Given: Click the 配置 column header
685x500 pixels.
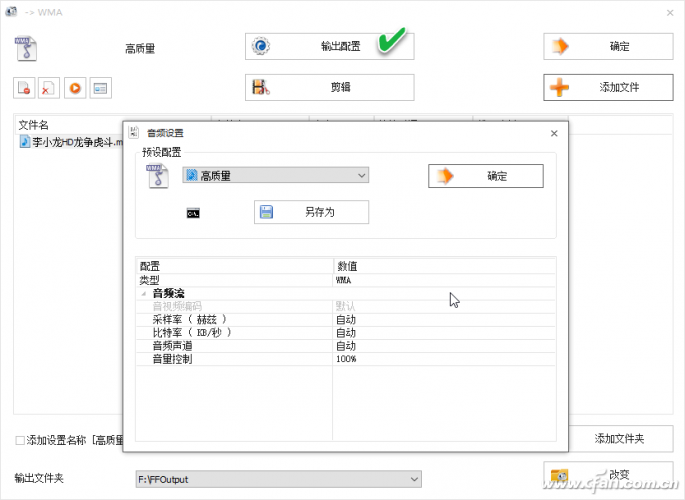Looking at the screenshot, I should 235,266.
